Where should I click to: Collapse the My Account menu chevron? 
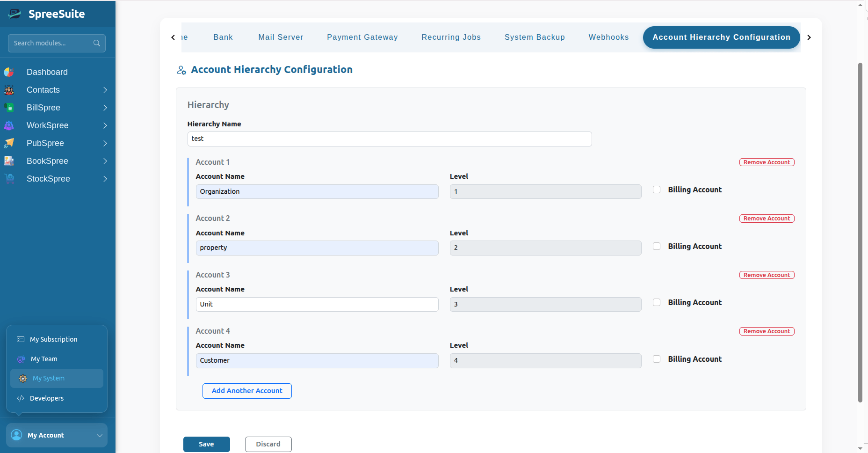tap(100, 435)
